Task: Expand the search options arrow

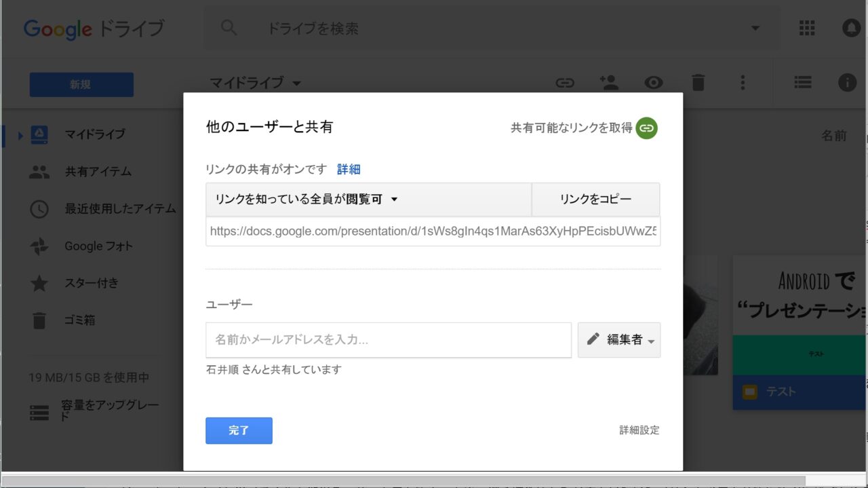Action: [755, 29]
